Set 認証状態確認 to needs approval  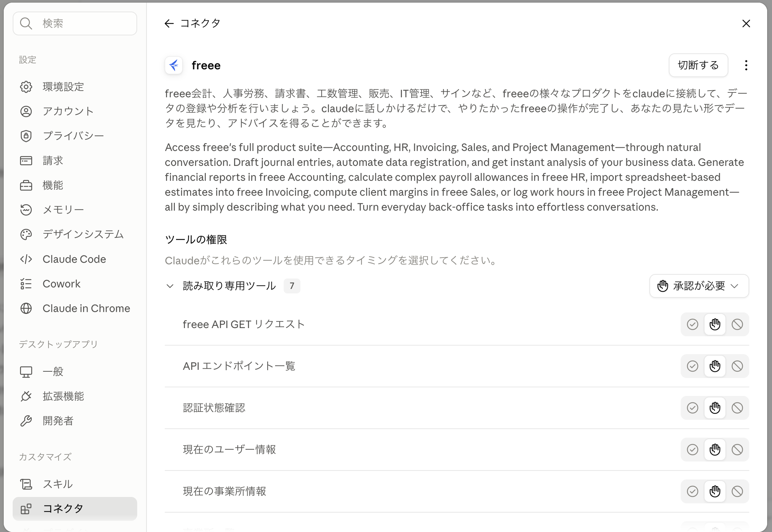tap(715, 408)
